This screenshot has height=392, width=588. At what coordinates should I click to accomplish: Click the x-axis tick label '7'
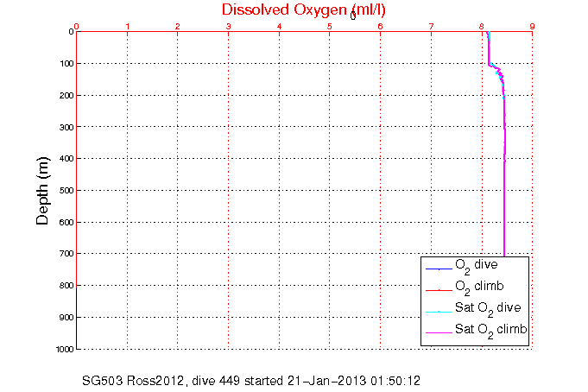click(431, 27)
